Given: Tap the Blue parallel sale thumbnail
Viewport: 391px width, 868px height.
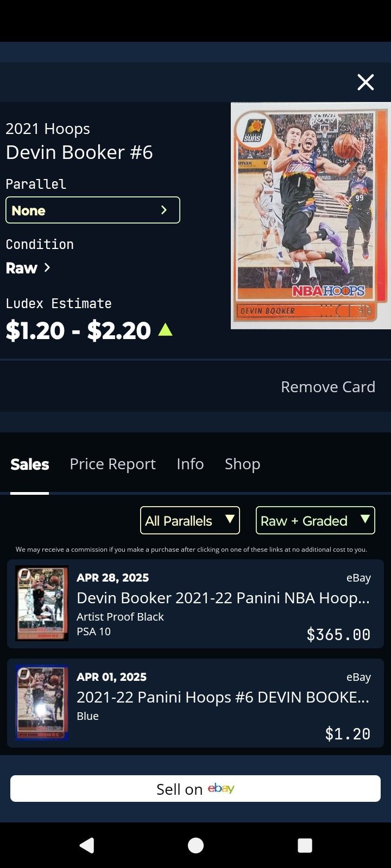Looking at the screenshot, I should (42, 703).
